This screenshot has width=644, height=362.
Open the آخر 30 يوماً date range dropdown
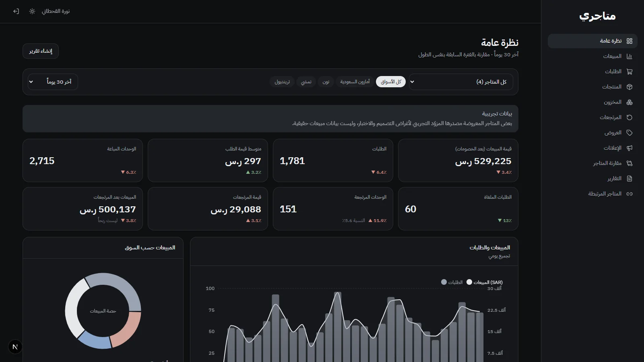[53, 82]
